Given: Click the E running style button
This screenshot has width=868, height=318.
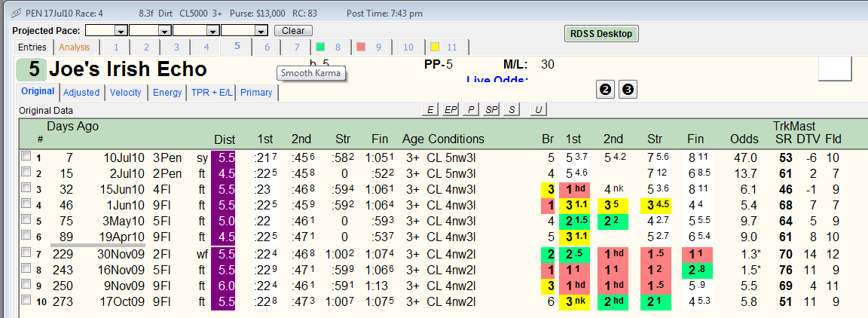Looking at the screenshot, I should click(x=429, y=110).
